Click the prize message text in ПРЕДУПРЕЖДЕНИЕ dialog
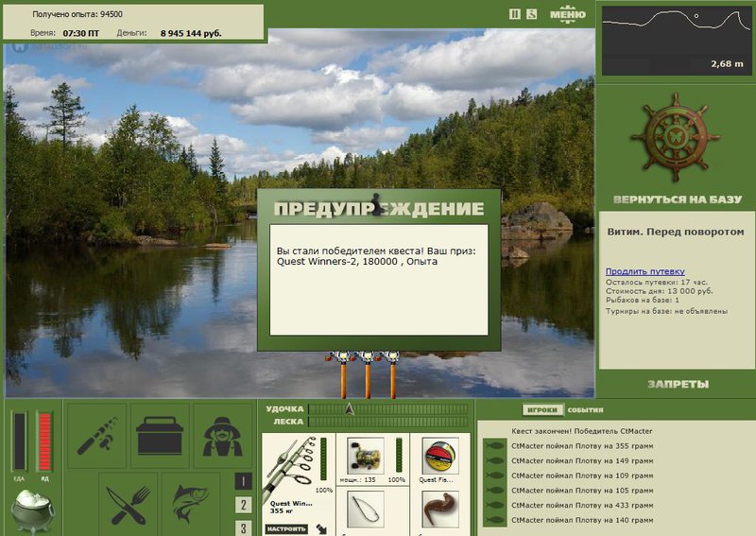This screenshot has width=756, height=536. pos(376,256)
